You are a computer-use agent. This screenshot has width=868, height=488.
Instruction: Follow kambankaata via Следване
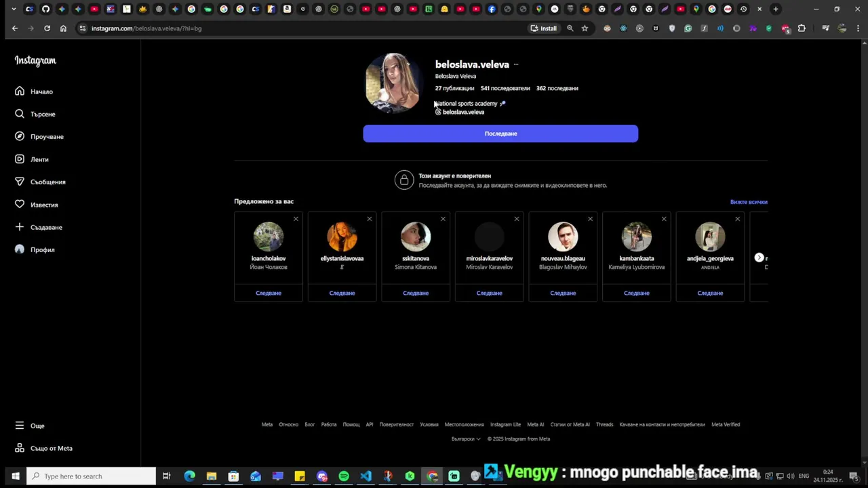pyautogui.click(x=637, y=293)
